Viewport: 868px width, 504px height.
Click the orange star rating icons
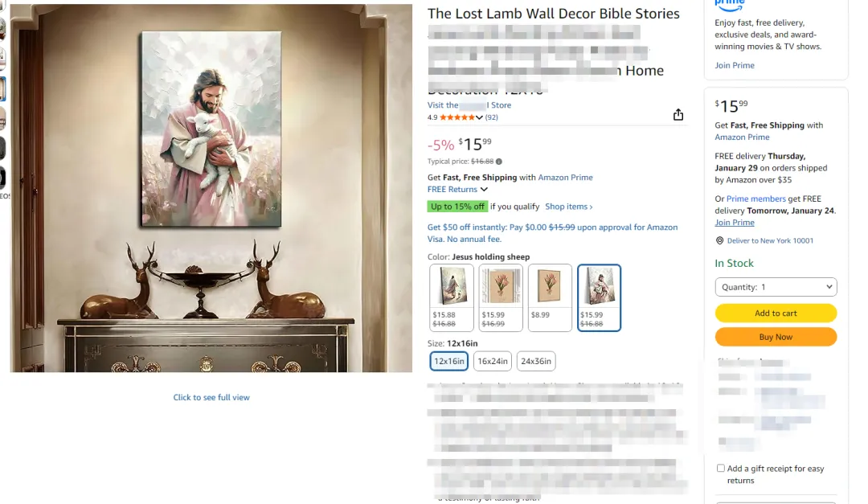click(457, 117)
